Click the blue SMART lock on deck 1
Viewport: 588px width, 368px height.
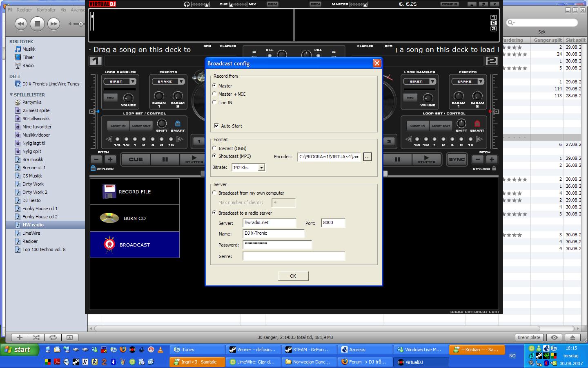pyautogui.click(x=178, y=123)
